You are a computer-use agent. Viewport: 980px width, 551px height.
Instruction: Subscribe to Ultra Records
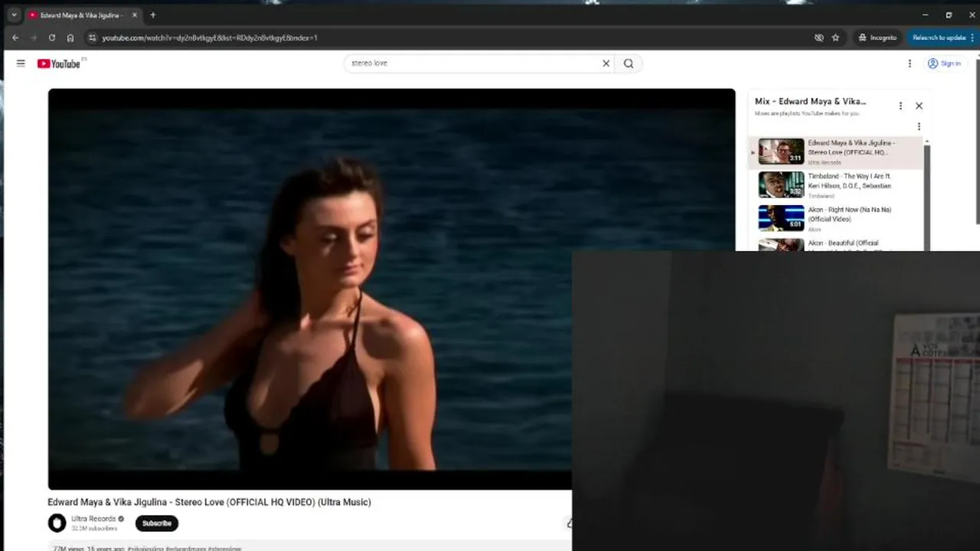pos(157,523)
